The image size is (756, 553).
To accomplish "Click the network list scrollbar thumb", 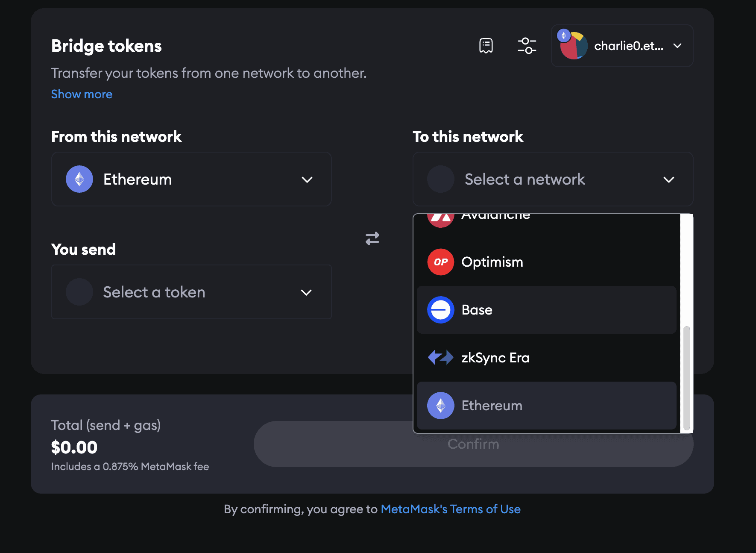I will click(x=686, y=378).
